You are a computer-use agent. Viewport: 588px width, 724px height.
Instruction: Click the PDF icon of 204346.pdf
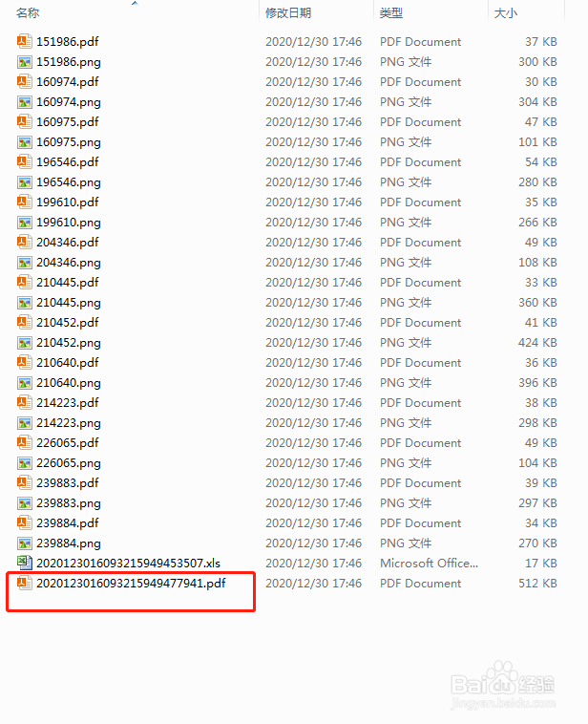point(25,243)
